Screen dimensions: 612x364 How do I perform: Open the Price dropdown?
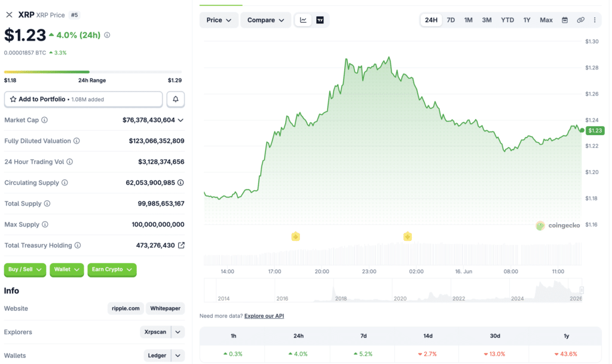[x=219, y=20]
